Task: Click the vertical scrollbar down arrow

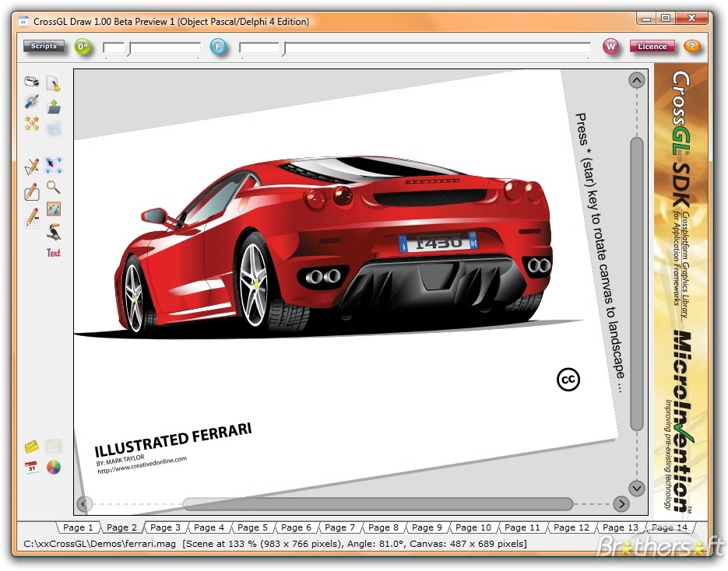Action: click(x=636, y=488)
